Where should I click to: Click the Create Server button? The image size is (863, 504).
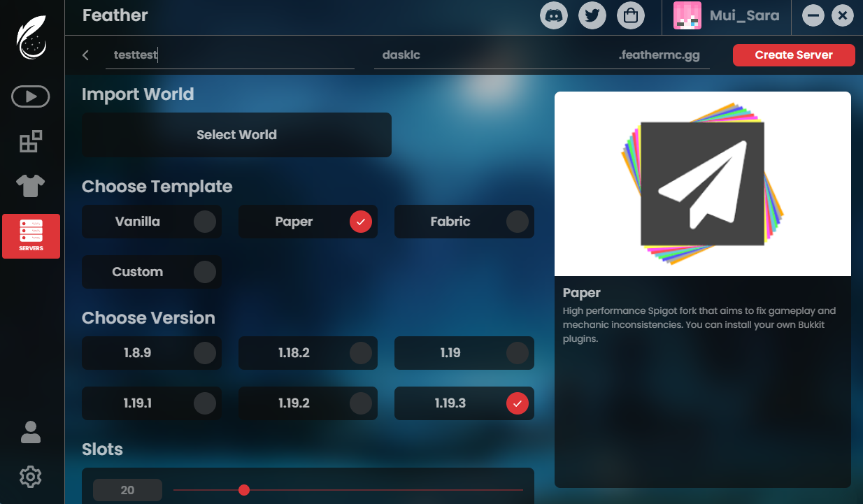(794, 55)
